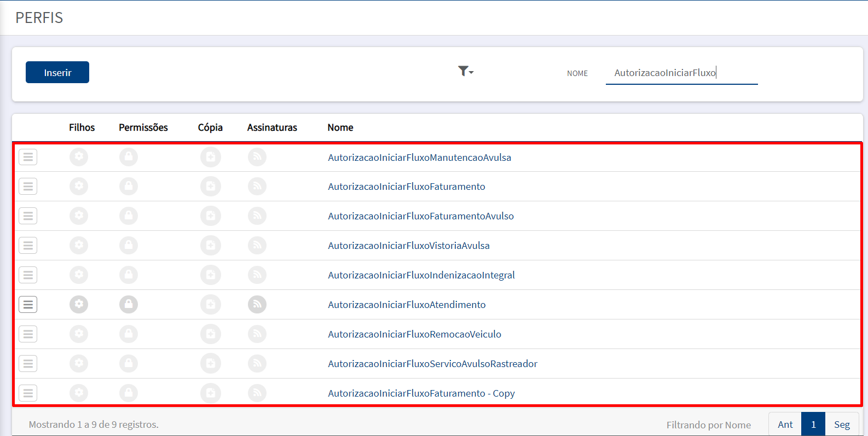
Task: Click the Assinaturas feed icon for FluxoIndenizacaoIntegral
Action: tap(257, 275)
